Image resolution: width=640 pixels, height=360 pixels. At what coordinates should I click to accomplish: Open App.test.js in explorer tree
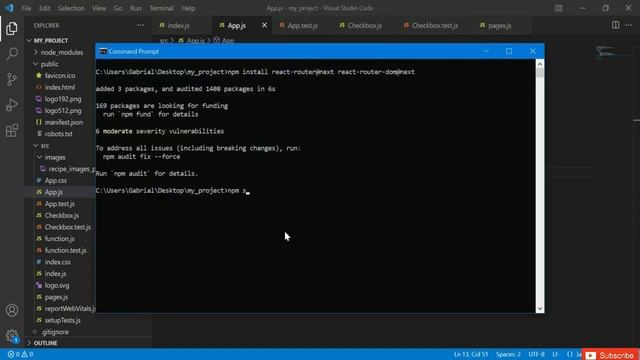[60, 204]
